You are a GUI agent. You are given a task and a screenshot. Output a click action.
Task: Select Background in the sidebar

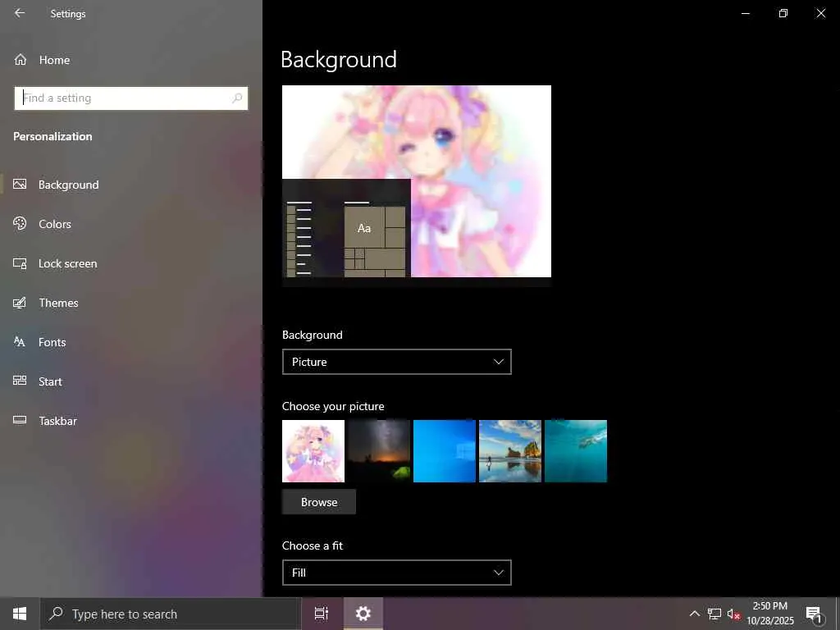pos(131,185)
